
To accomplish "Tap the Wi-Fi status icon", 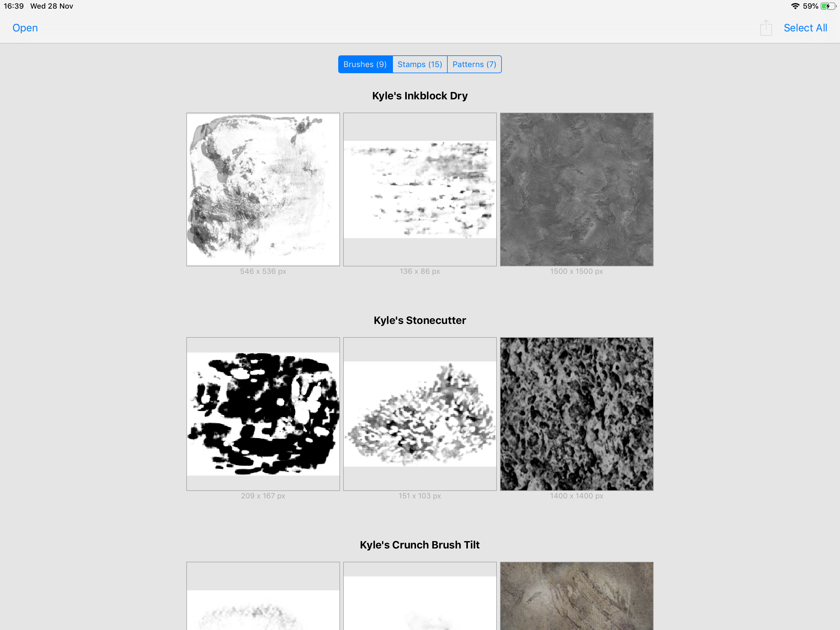I will click(795, 6).
